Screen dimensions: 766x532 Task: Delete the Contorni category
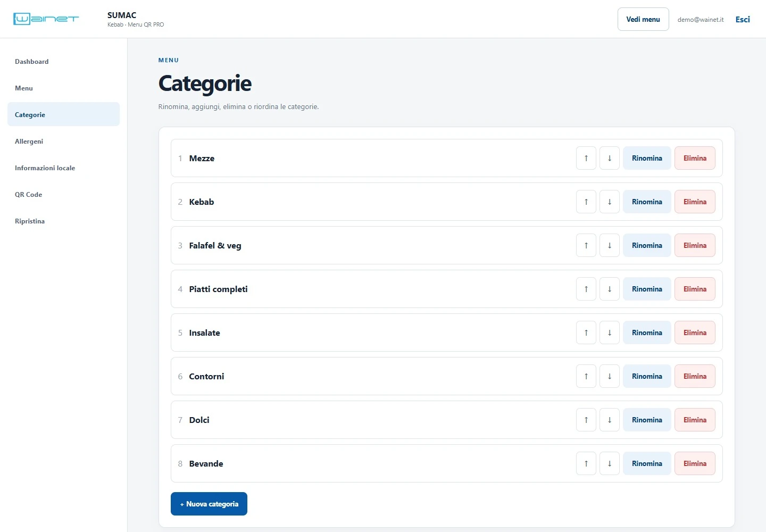coord(695,376)
